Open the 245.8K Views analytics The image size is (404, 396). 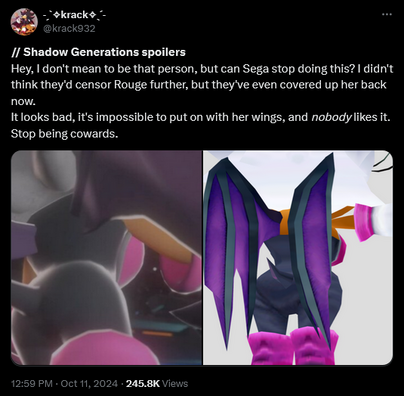tap(157, 383)
